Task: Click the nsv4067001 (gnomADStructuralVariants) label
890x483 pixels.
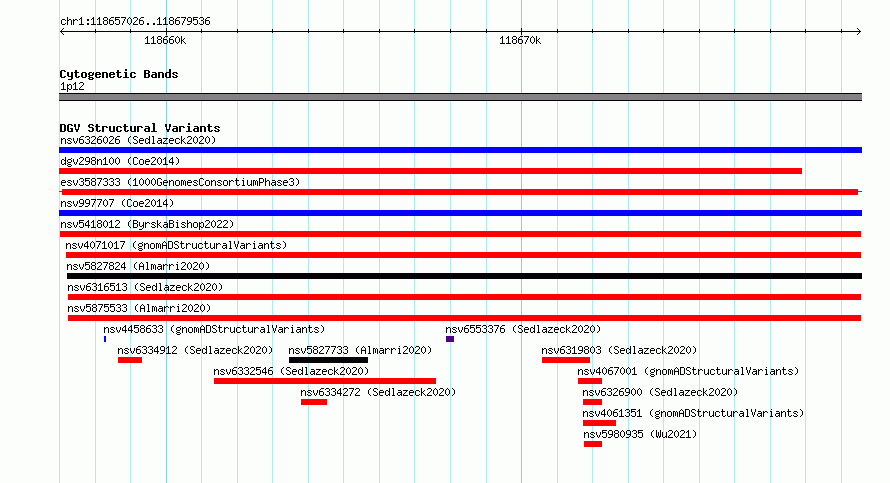Action: tap(688, 371)
